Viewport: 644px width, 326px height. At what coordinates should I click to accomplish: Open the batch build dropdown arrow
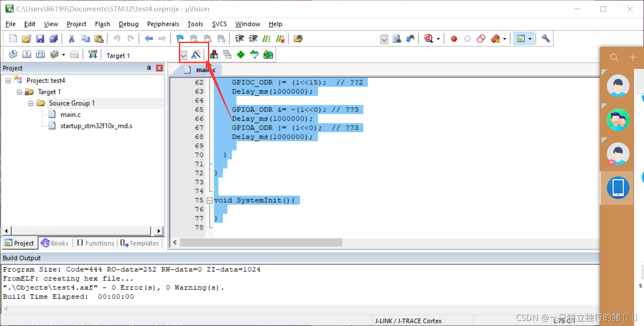coord(63,55)
